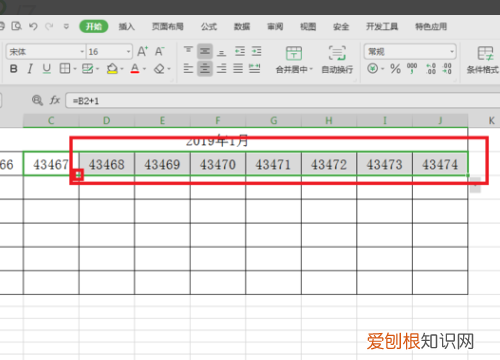
Task: Decrease the cell indent
Action: [239, 51]
